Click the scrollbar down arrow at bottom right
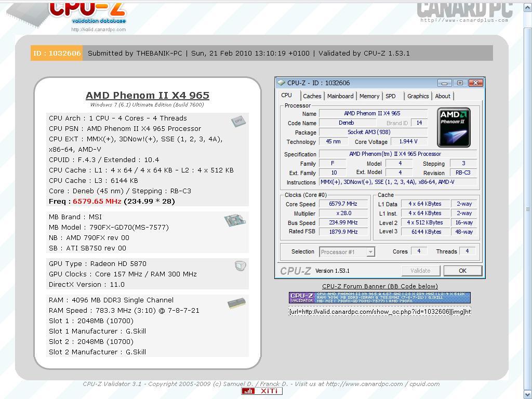Image resolution: width=532 pixels, height=399 pixels. 528,395
